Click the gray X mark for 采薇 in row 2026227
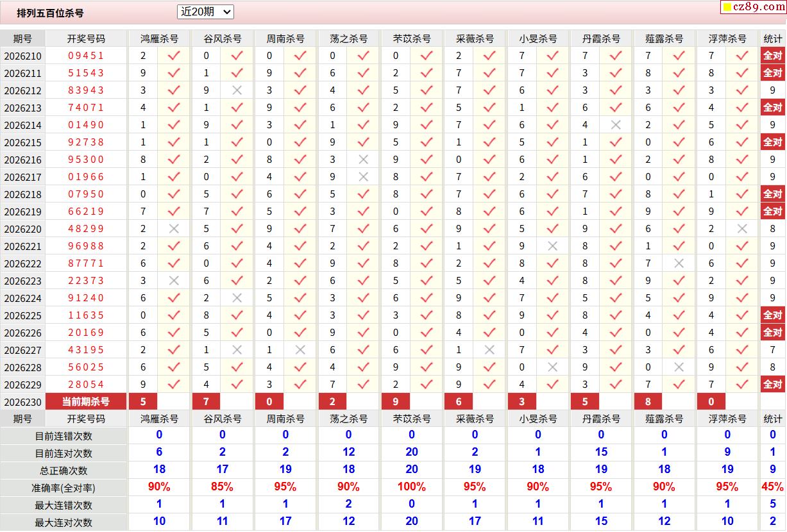This screenshot has width=787, height=532. click(489, 350)
